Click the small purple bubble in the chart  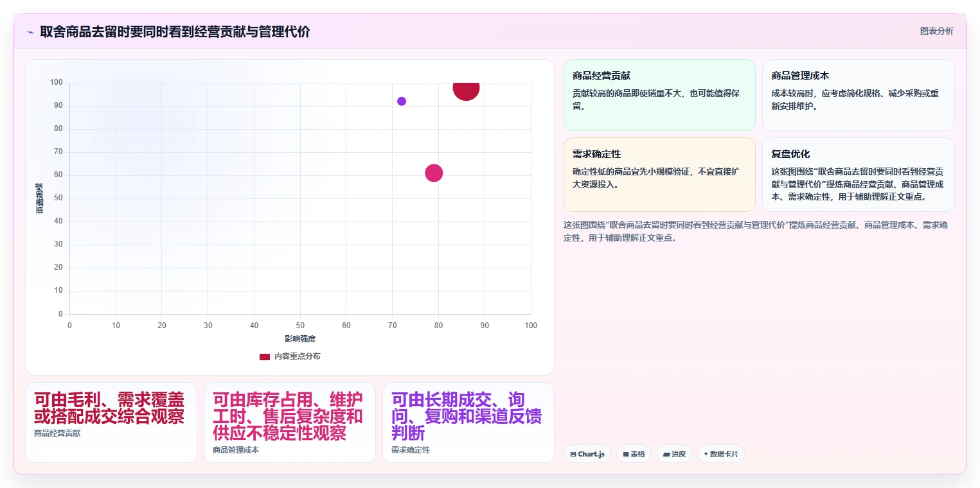point(402,101)
